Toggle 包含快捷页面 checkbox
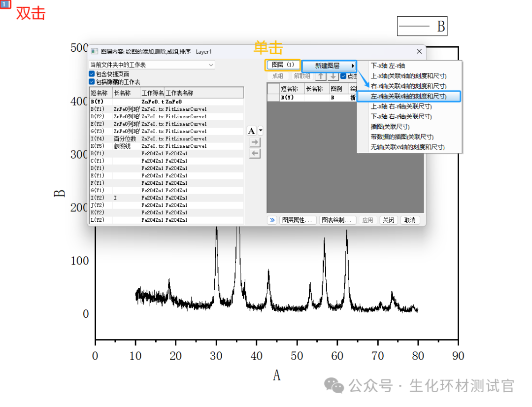This screenshot has width=532, height=407. click(x=92, y=73)
